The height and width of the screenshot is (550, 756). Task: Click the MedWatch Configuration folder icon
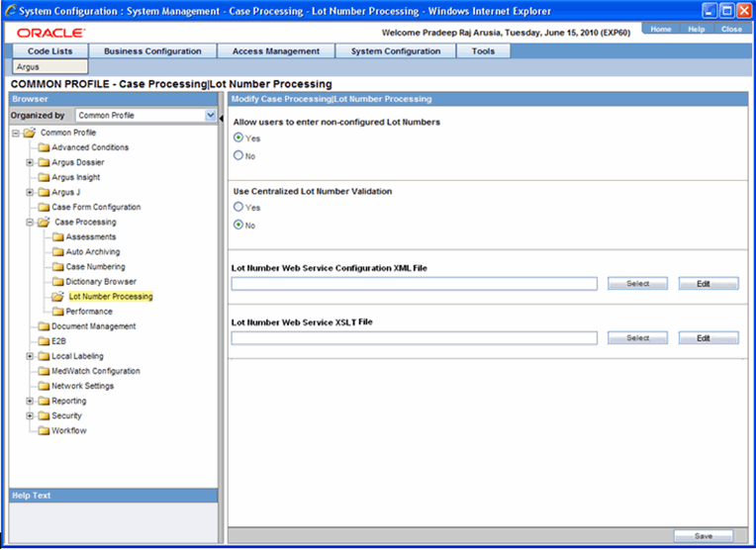pyautogui.click(x=44, y=371)
